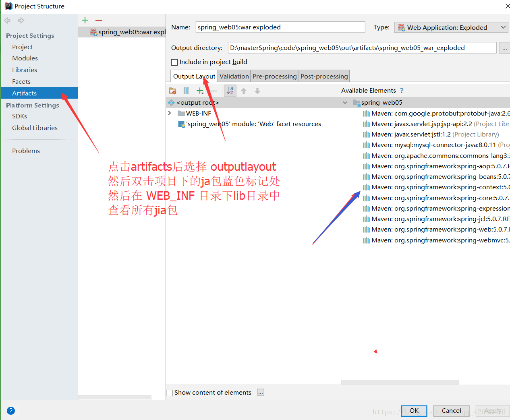510x420 pixels.
Task: Select Maven spring-expression library
Action: click(436, 209)
